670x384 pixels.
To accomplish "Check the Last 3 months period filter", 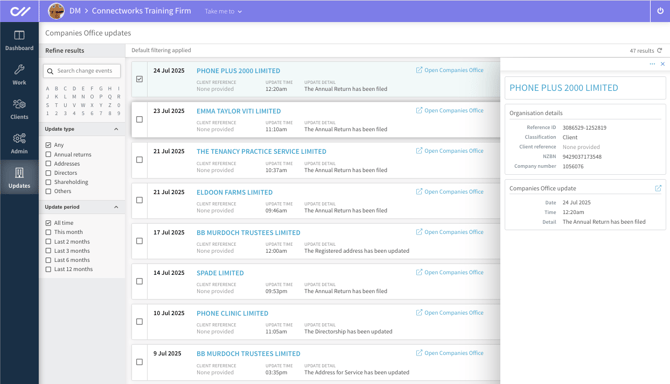I will [48, 251].
